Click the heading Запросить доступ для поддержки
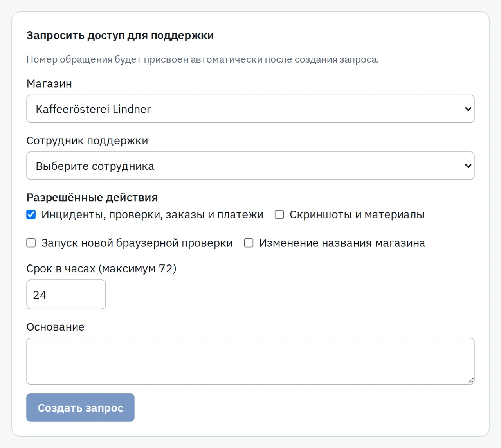Viewport: 501px width, 448px height. [x=120, y=36]
